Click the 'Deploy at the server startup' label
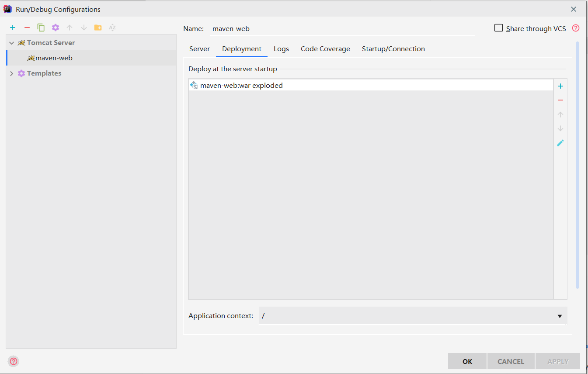 click(233, 69)
